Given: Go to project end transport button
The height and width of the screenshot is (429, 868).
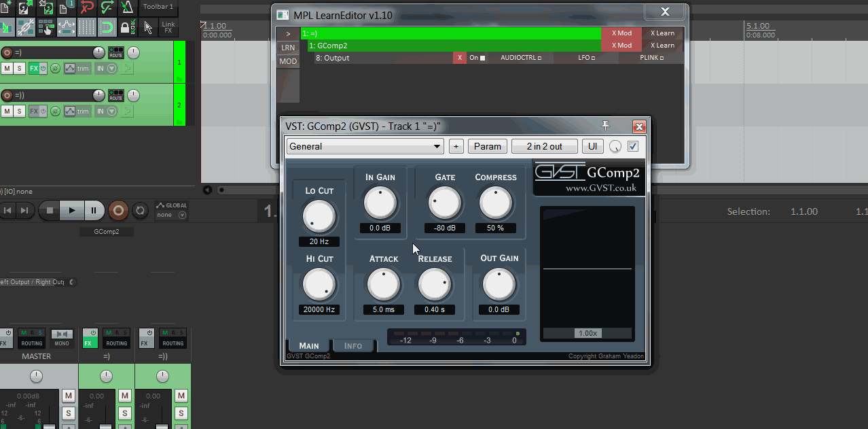Looking at the screenshot, I should pos(24,211).
